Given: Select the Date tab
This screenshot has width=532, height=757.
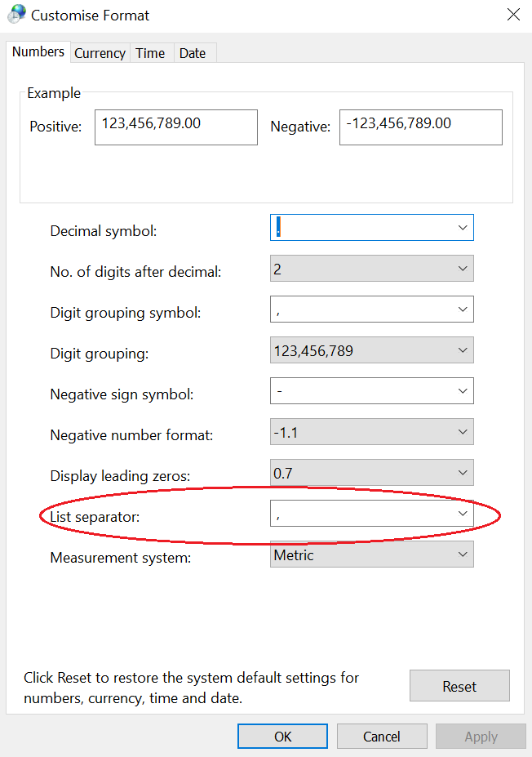Looking at the screenshot, I should click(x=193, y=53).
